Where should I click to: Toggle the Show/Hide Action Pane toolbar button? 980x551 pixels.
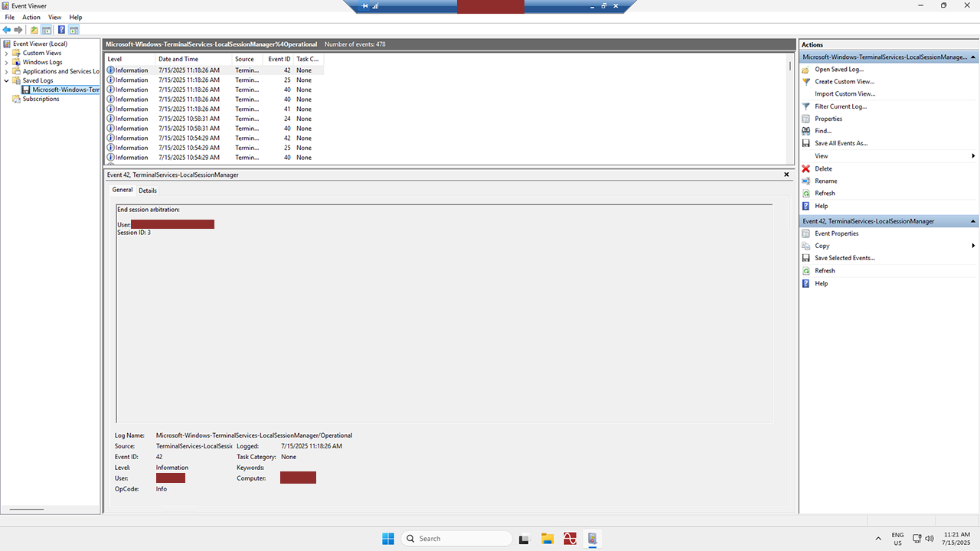(x=74, y=30)
